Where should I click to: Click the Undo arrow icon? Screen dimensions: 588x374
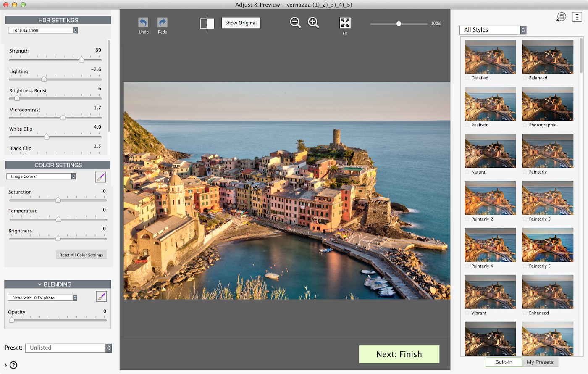coord(144,23)
